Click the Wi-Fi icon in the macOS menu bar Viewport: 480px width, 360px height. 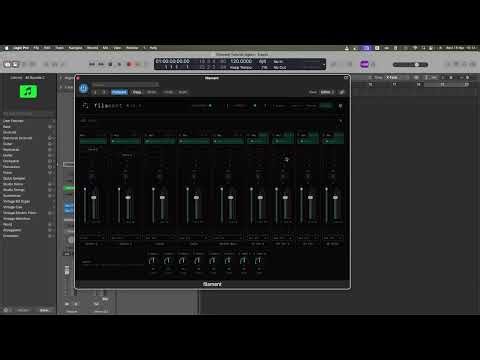tap(415, 48)
